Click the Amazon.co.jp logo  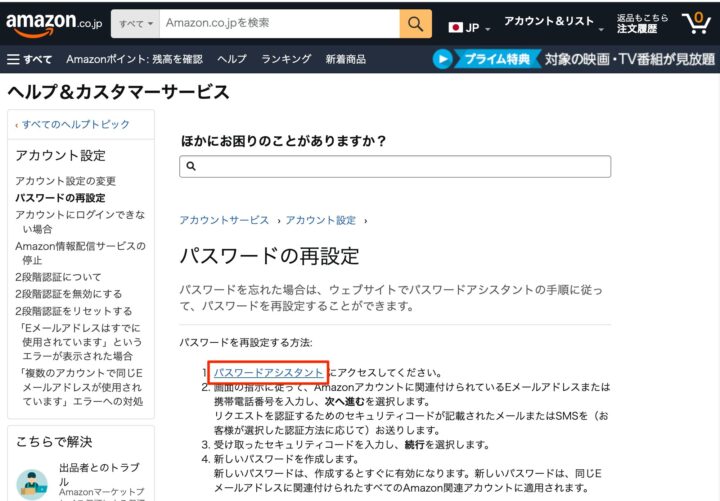[x=54, y=24]
